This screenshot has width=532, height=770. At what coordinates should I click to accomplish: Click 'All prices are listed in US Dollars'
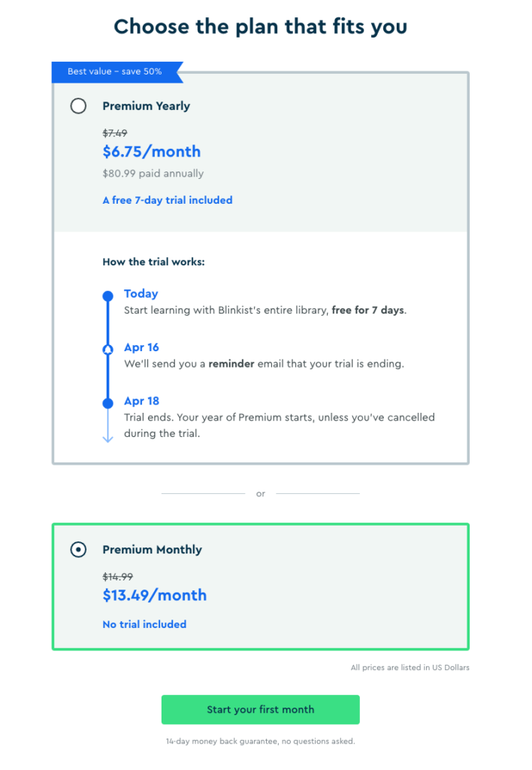pos(410,667)
